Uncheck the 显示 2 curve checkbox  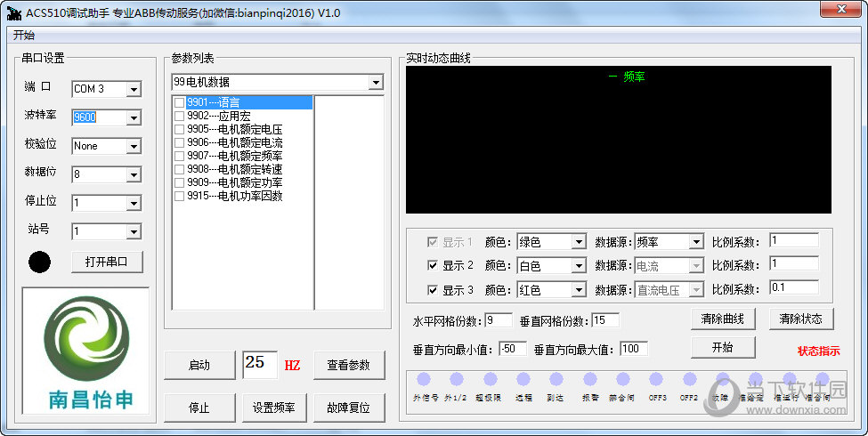[433, 265]
